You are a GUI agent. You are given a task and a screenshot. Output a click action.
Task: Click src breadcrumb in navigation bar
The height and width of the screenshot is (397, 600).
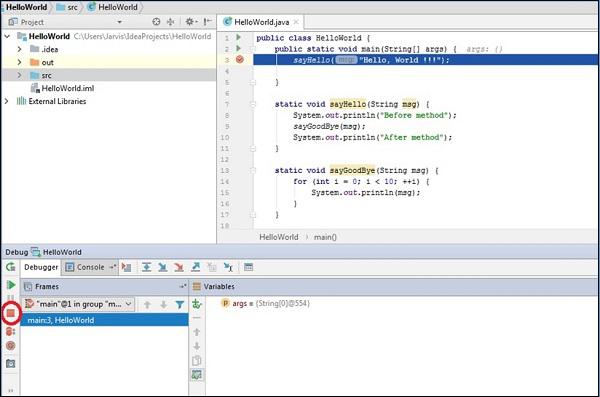coord(68,7)
